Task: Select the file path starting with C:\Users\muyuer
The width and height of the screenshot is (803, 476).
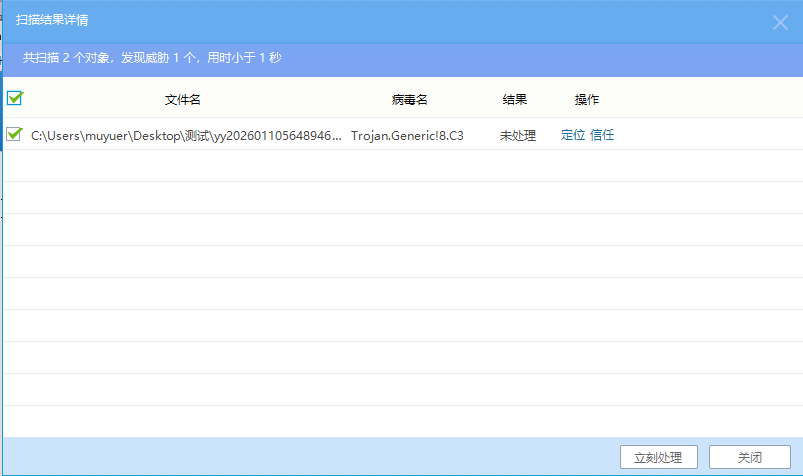Action: [x=186, y=135]
